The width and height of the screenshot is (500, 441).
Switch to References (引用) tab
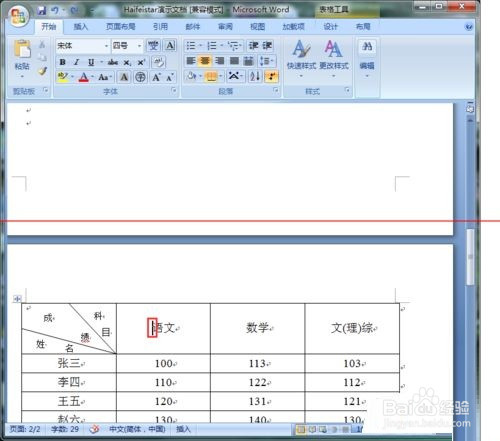coord(160,27)
